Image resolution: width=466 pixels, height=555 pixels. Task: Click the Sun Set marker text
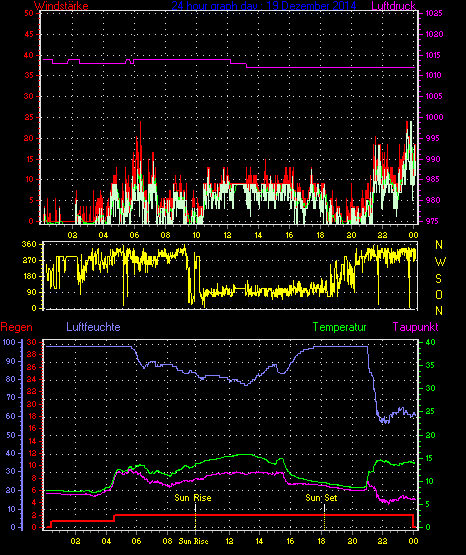[321, 498]
